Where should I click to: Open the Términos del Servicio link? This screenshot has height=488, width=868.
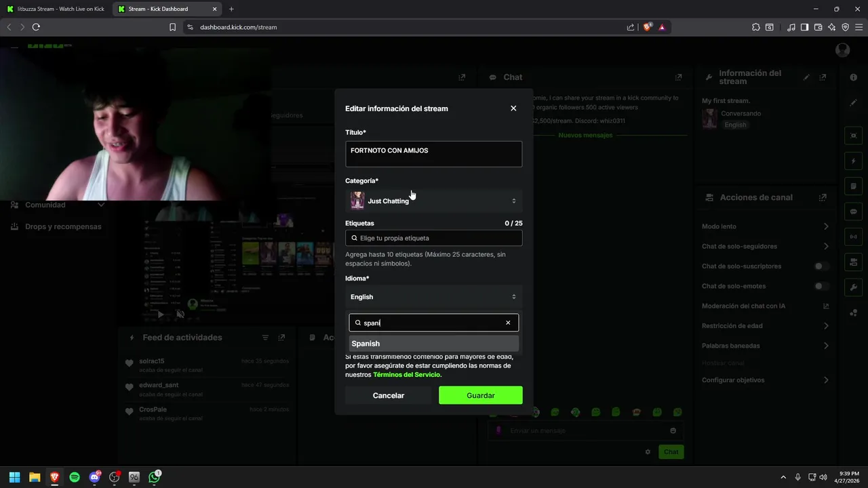(406, 375)
